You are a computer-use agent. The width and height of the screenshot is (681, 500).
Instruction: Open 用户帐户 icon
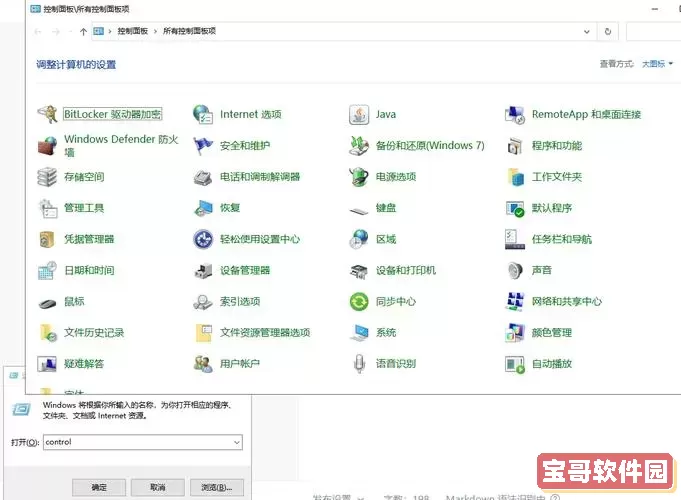pyautogui.click(x=203, y=364)
